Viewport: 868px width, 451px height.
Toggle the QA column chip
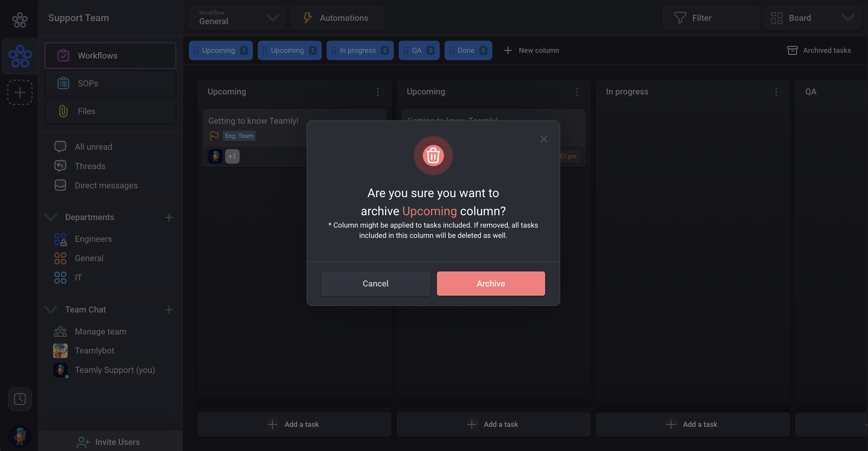pyautogui.click(x=419, y=50)
